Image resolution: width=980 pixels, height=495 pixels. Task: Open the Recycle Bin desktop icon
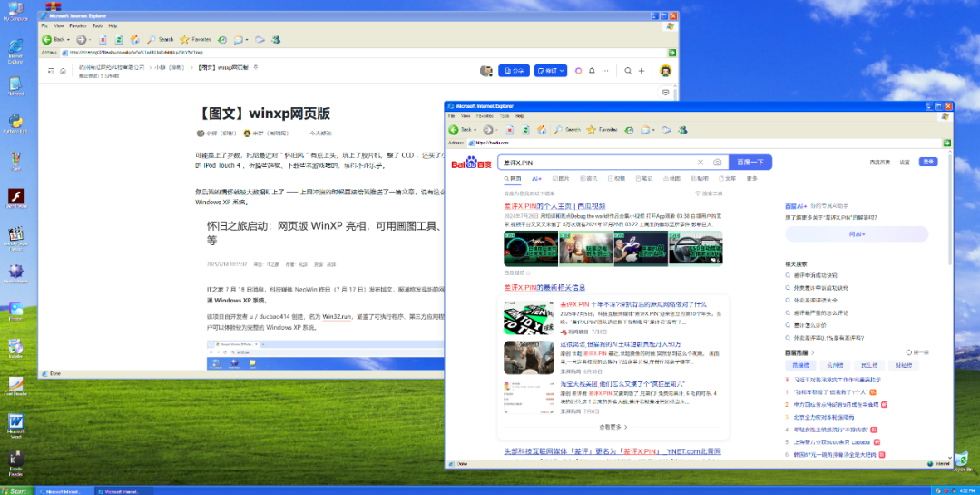click(962, 461)
